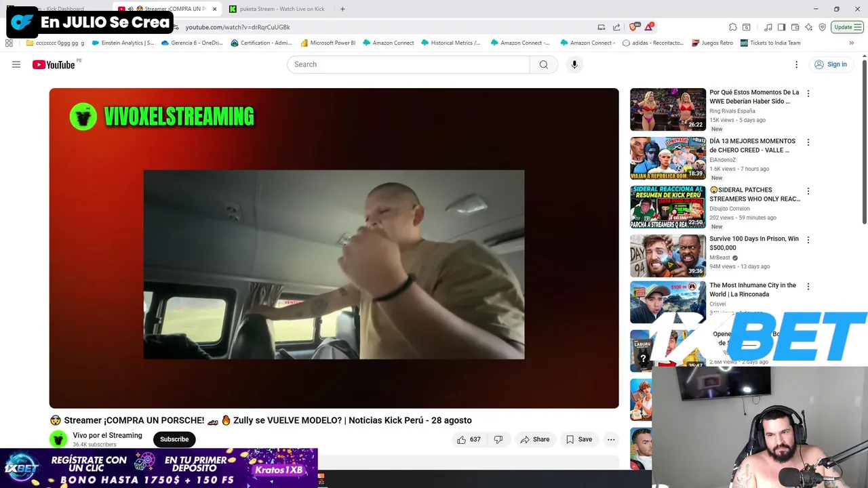The height and width of the screenshot is (488, 868).
Task: Open the ccccccc 0ggg bookmarks folder
Action: click(55, 43)
